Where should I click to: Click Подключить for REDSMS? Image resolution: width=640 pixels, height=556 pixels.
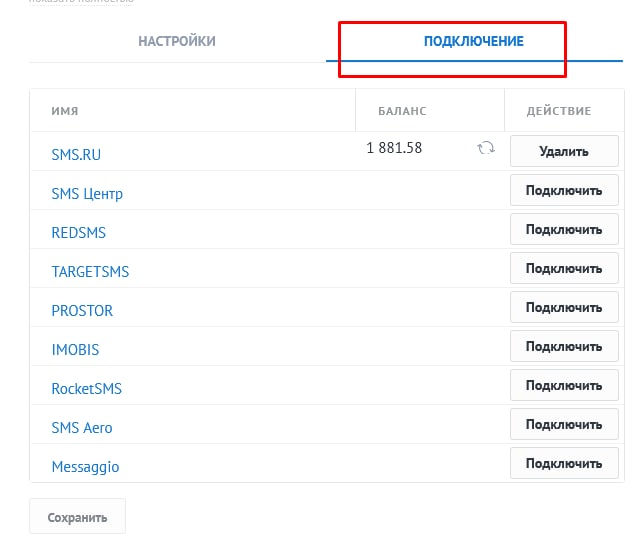564,229
